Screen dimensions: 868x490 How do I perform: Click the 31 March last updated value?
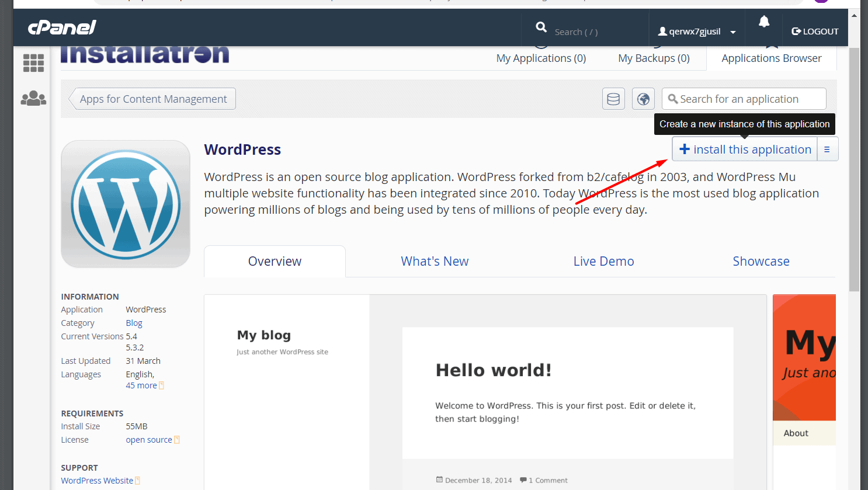[x=143, y=361]
